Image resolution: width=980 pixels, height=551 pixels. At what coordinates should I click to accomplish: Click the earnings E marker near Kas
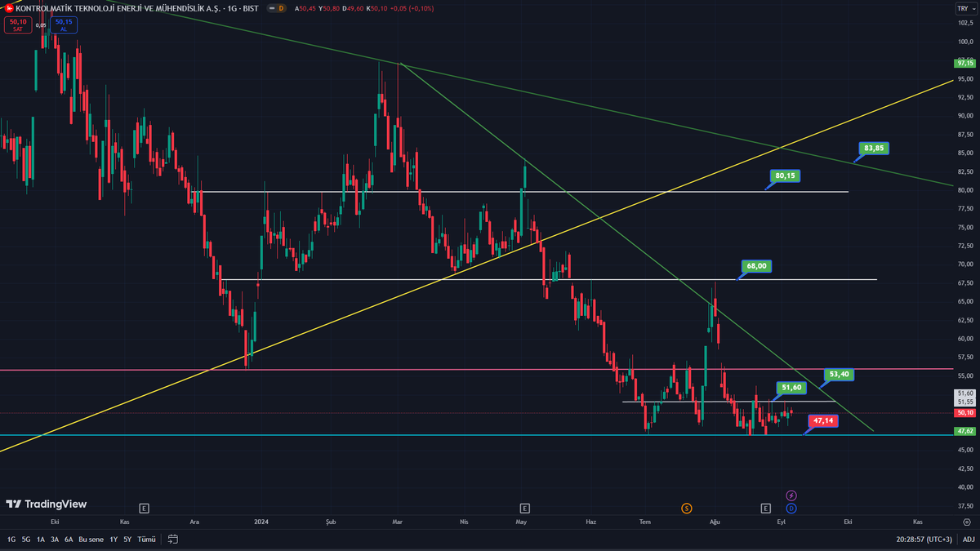pyautogui.click(x=144, y=508)
